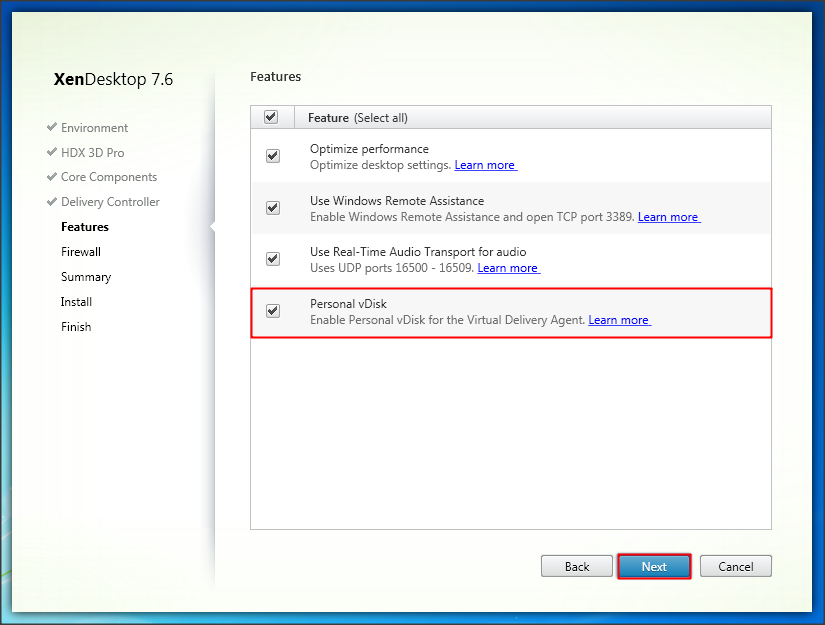Open Learn more link for Optimize performance
Viewport: 825px width, 625px height.
tap(485, 165)
